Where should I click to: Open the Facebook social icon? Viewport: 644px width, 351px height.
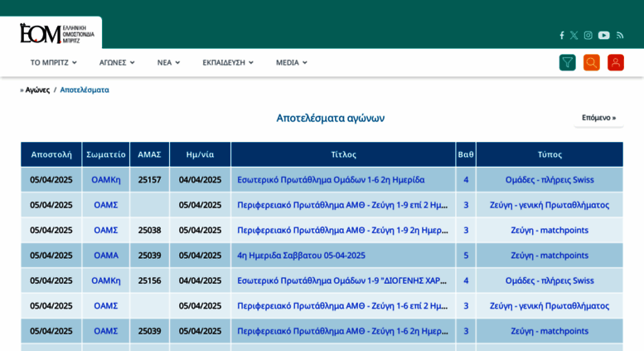click(x=561, y=36)
